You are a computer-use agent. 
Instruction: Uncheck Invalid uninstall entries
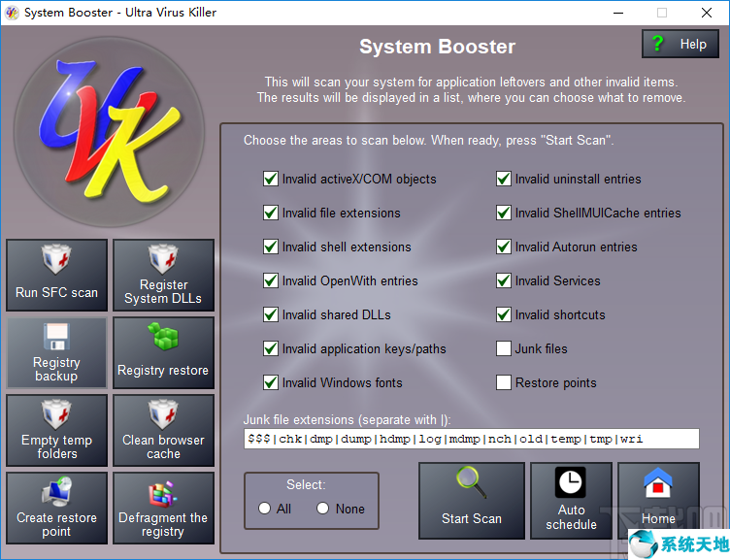point(504,179)
